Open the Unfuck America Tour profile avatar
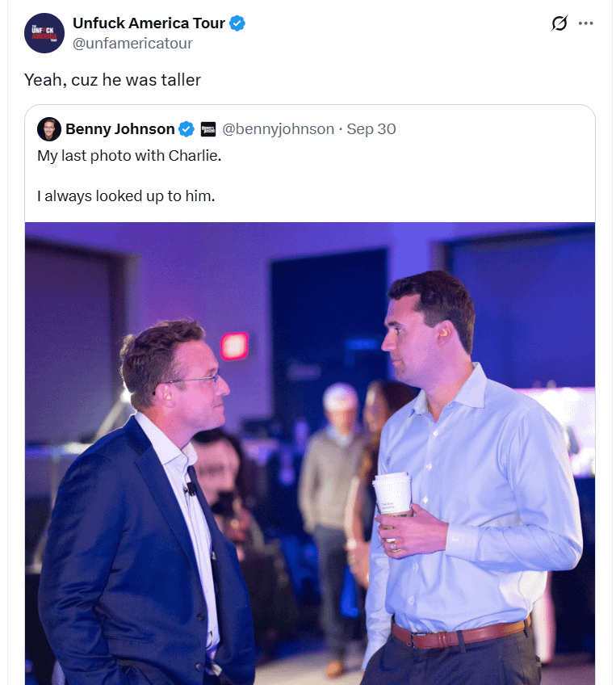The image size is (616, 685). tap(44, 33)
